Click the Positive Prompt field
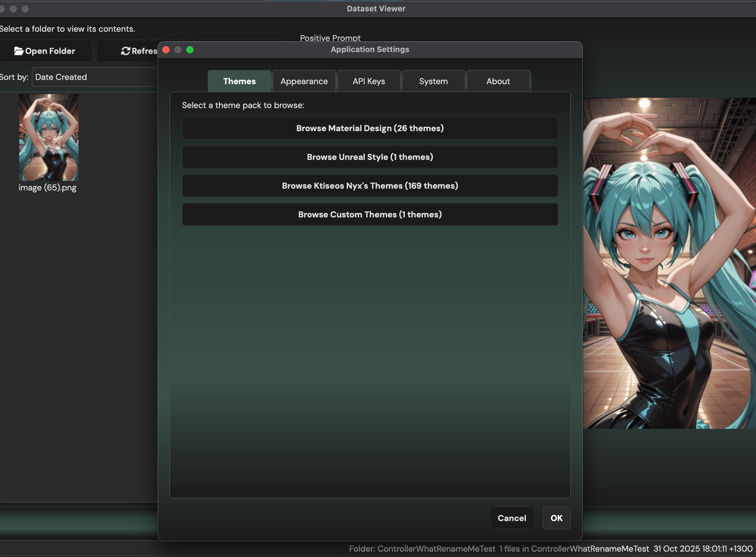 pyautogui.click(x=329, y=38)
